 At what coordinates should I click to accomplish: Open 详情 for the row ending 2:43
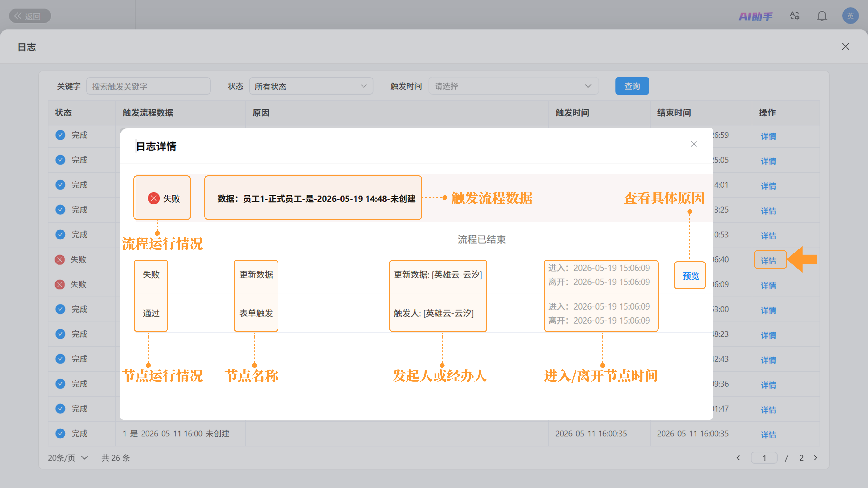point(768,360)
